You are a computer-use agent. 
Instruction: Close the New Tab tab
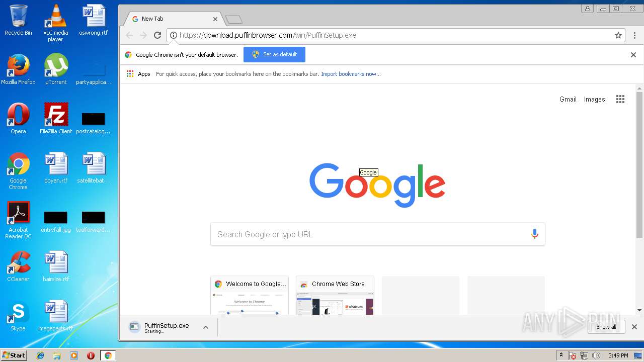click(x=215, y=19)
